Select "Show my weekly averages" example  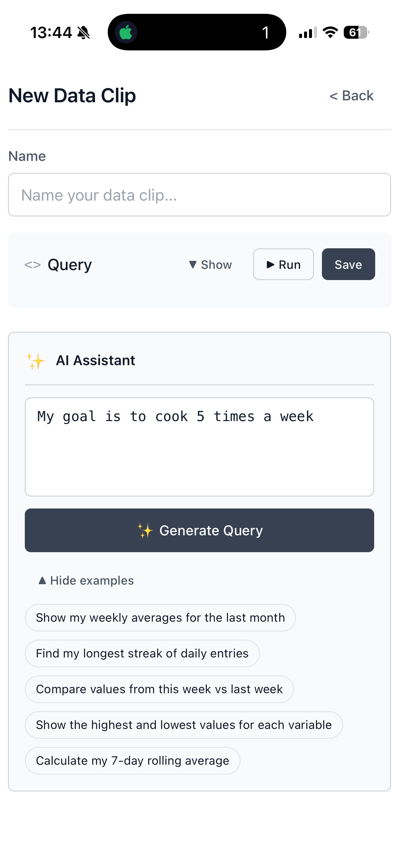pyautogui.click(x=160, y=618)
